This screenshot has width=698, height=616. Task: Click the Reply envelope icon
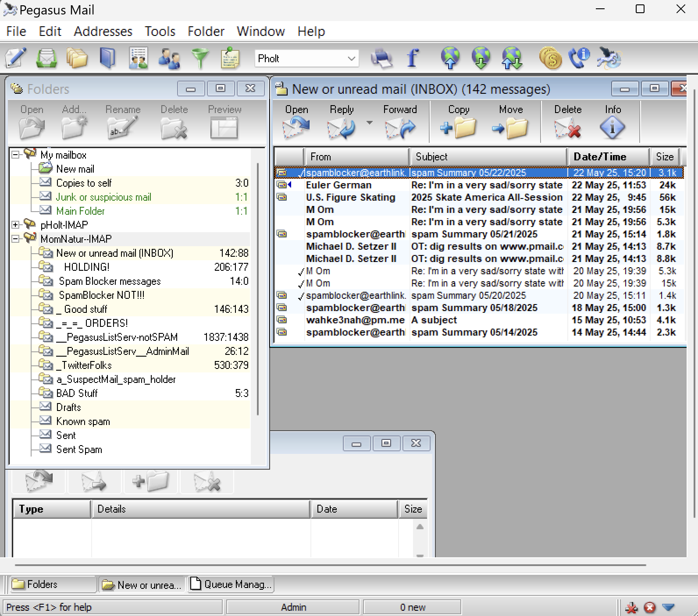point(341,128)
